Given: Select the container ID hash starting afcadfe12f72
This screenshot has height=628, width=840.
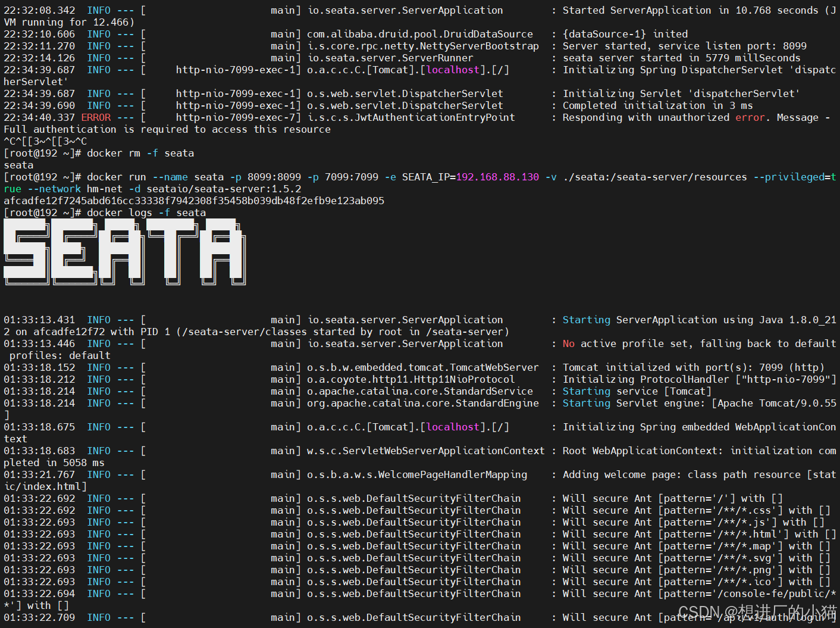Looking at the screenshot, I should 194,201.
